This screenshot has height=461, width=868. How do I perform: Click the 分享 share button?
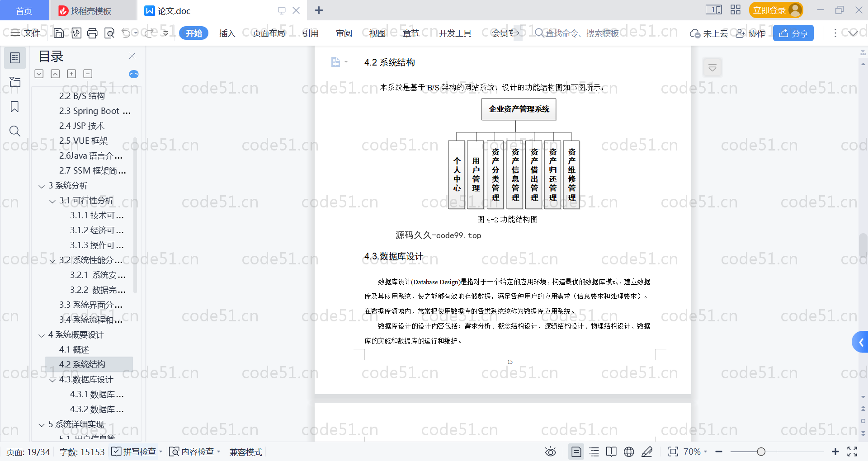coord(793,33)
